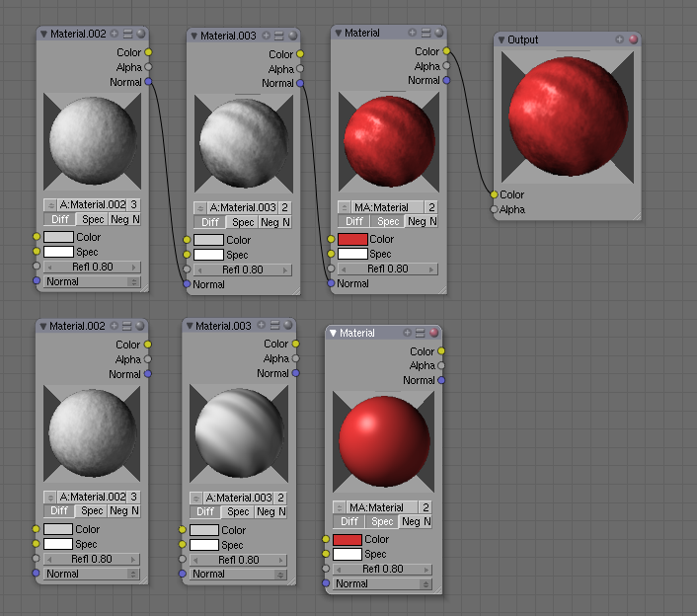
Task: Click yellow Color output socket of bottom-row Material.003
Action: [x=295, y=344]
